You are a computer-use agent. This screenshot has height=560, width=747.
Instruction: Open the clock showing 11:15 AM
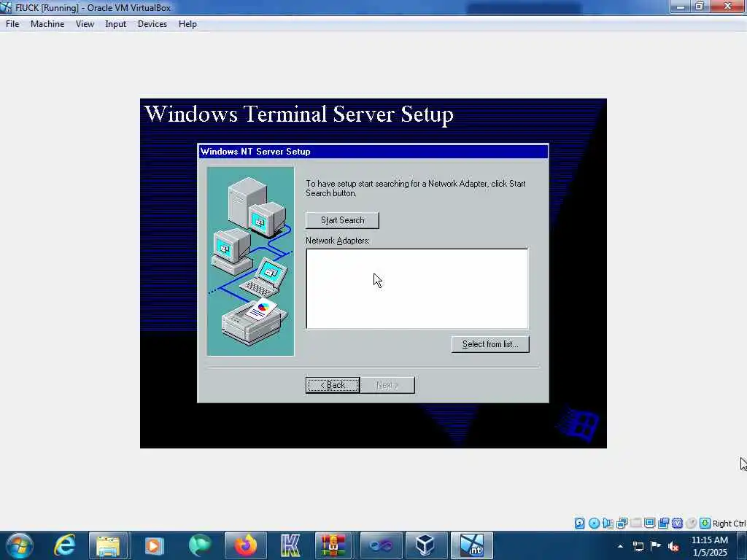tap(709, 546)
